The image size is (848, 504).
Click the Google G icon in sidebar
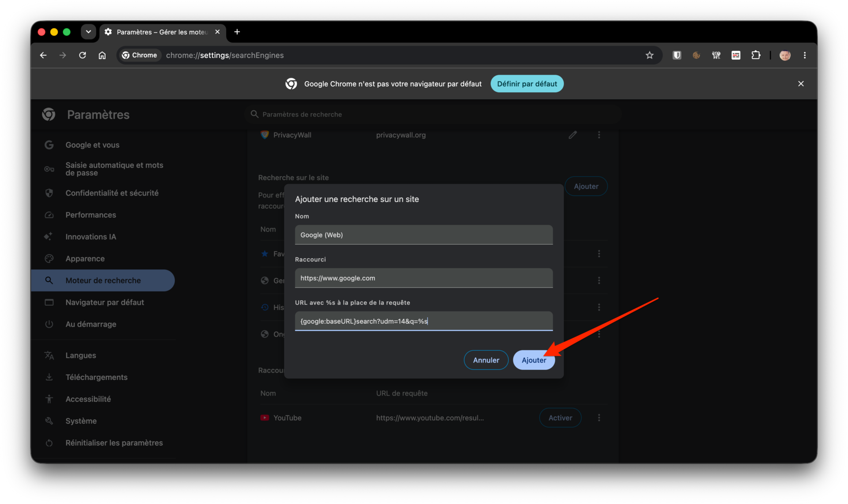pos(49,145)
